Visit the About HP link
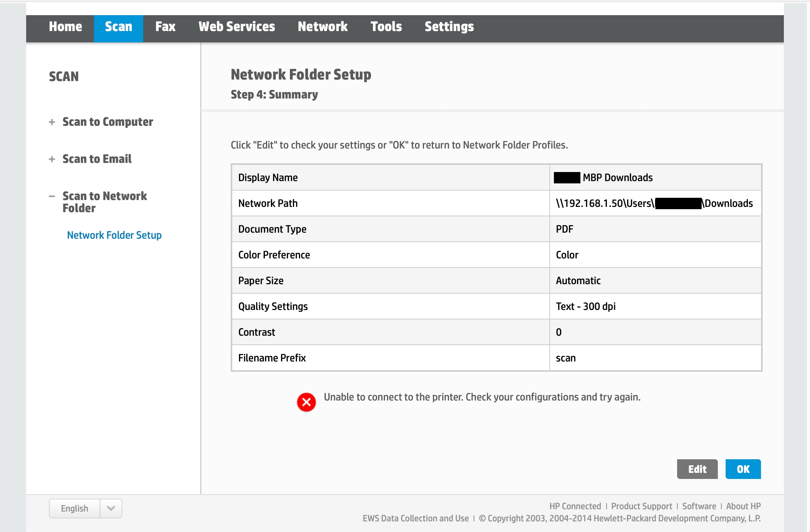The height and width of the screenshot is (532, 810). pos(743,506)
